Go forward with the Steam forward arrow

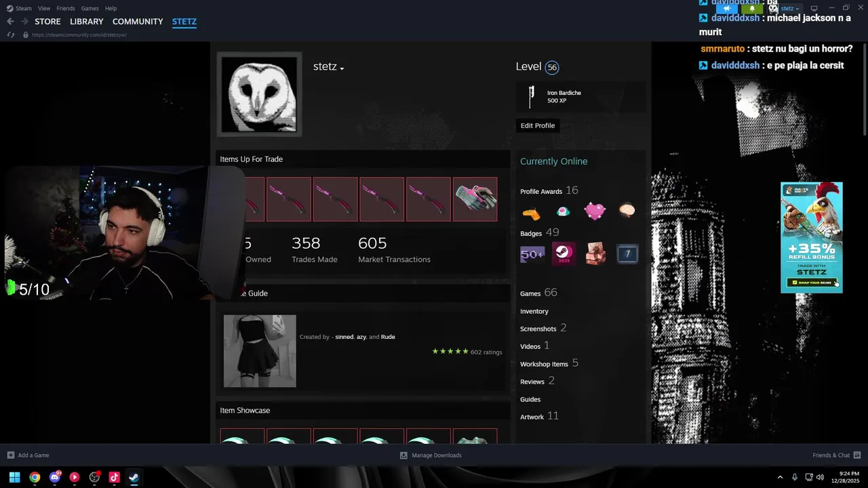click(24, 22)
